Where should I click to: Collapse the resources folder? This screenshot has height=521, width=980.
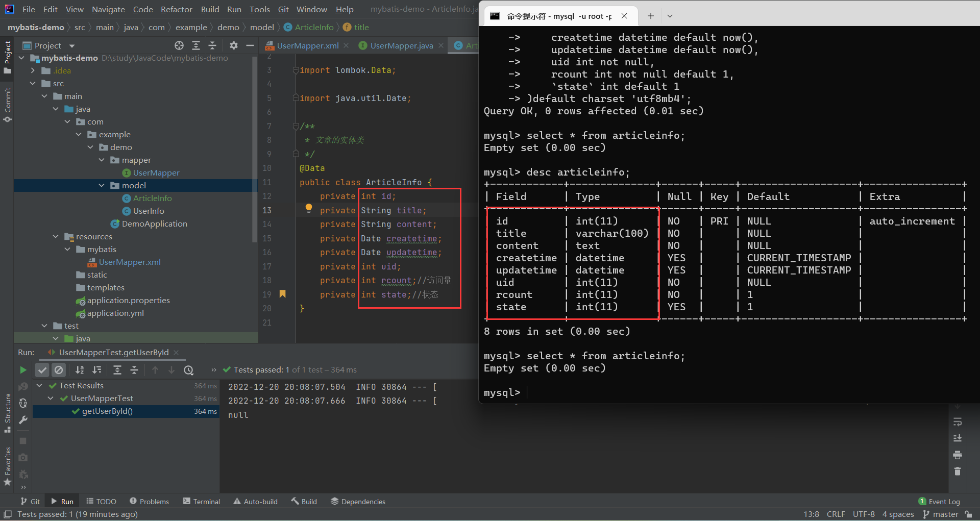56,237
